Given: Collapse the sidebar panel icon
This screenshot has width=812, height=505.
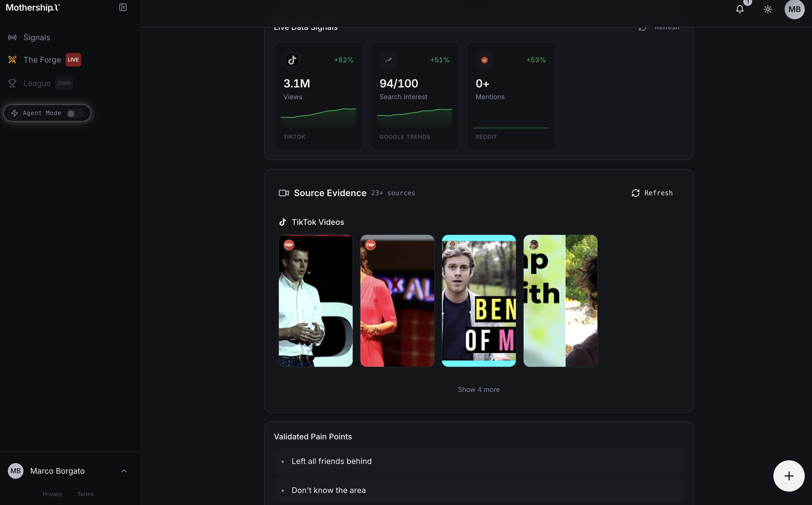Looking at the screenshot, I should tap(123, 7).
